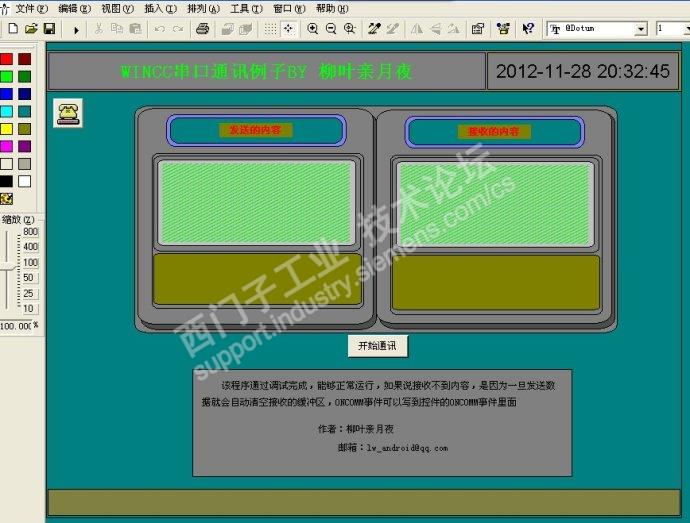The height and width of the screenshot is (523, 690).
Task: Open the 文件 menu
Action: (x=31, y=8)
